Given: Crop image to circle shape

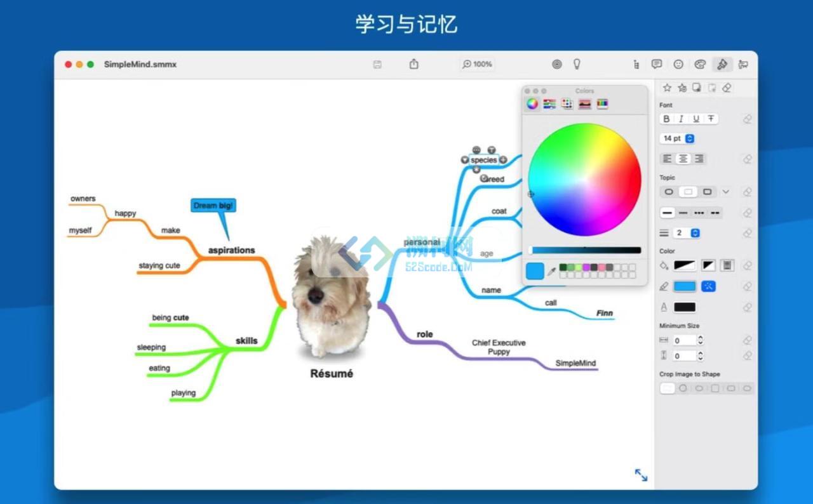Looking at the screenshot, I should [x=683, y=388].
